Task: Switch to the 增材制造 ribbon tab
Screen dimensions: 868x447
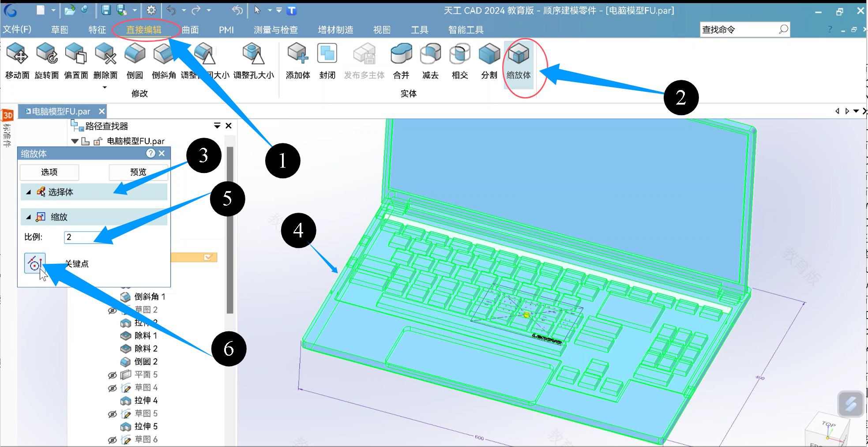Action: click(336, 30)
